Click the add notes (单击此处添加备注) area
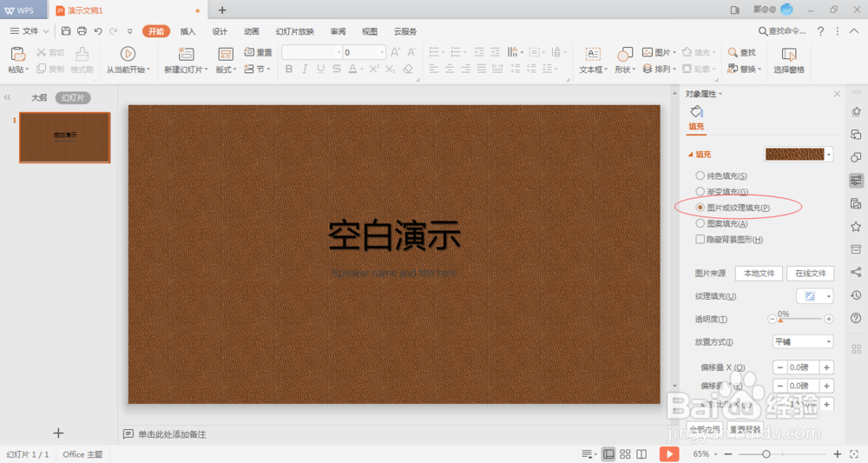Image resolution: width=868 pixels, height=463 pixels. tap(172, 434)
